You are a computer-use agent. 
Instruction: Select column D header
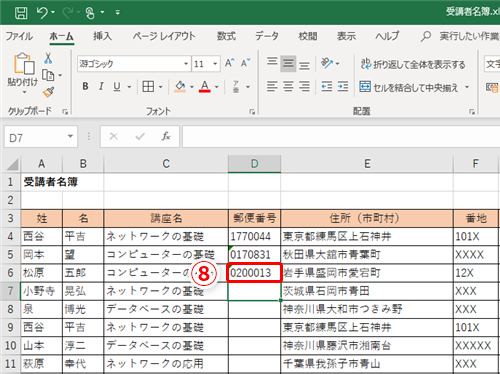[254, 164]
